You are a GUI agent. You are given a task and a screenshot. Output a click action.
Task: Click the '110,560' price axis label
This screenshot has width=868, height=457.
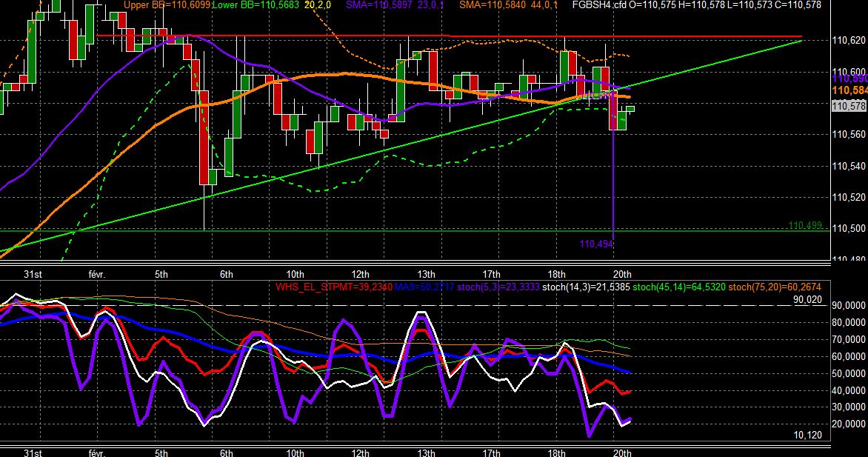pyautogui.click(x=849, y=134)
